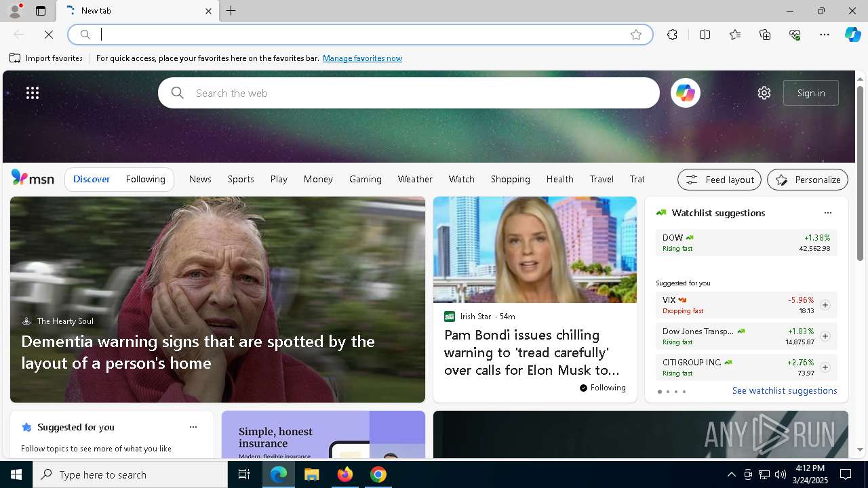Stop loading the page
Image resolution: width=868 pixels, height=488 pixels.
tap(49, 35)
